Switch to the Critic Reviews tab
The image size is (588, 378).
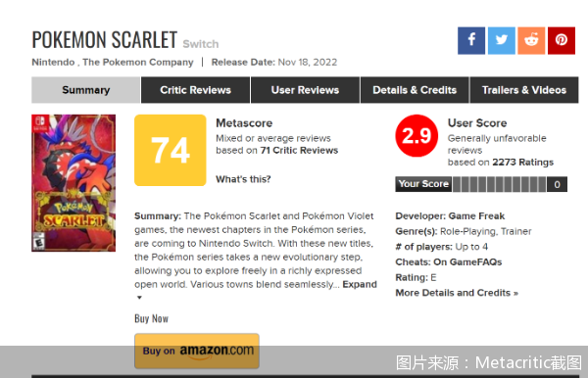pos(195,90)
